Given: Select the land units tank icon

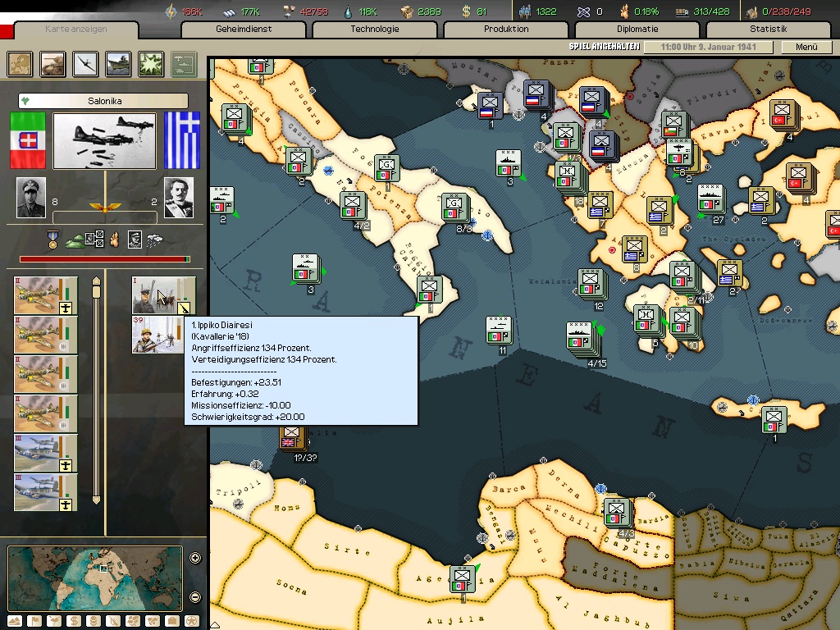Looking at the screenshot, I should pos(53,63).
